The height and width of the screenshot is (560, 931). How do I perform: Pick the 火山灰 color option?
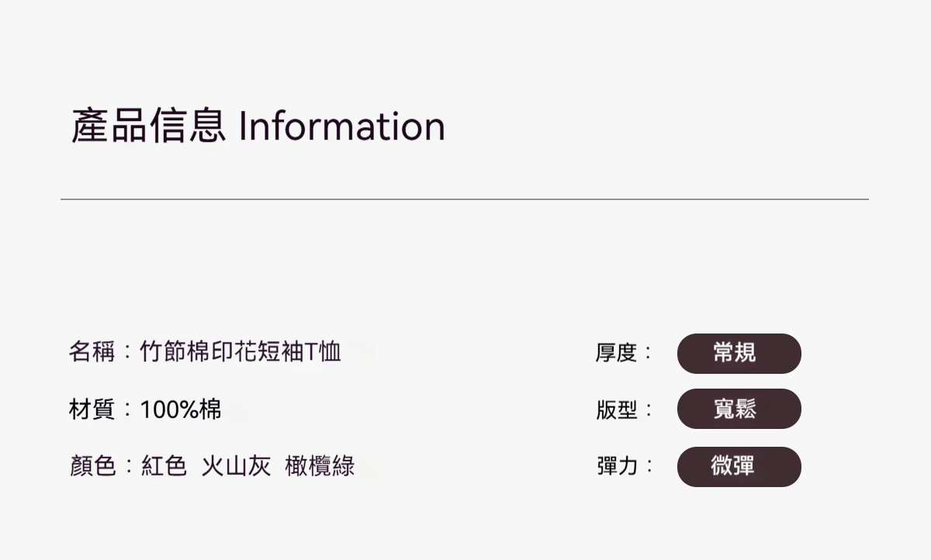click(x=236, y=466)
